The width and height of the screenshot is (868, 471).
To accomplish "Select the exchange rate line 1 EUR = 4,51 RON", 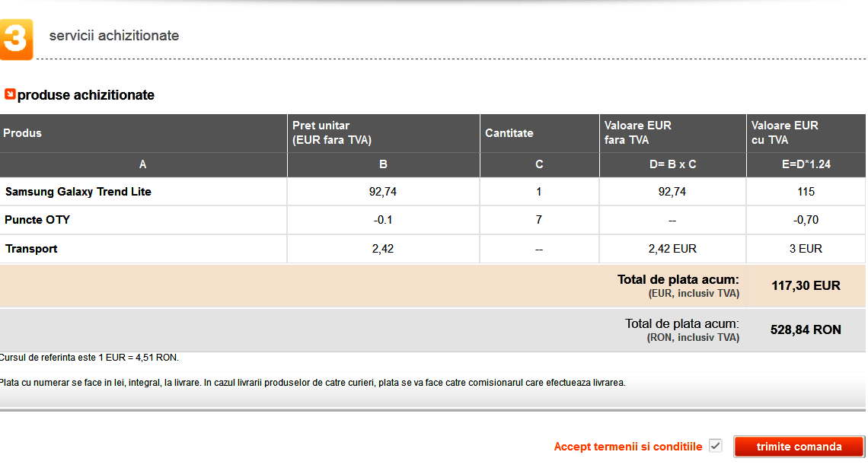I will (x=89, y=358).
